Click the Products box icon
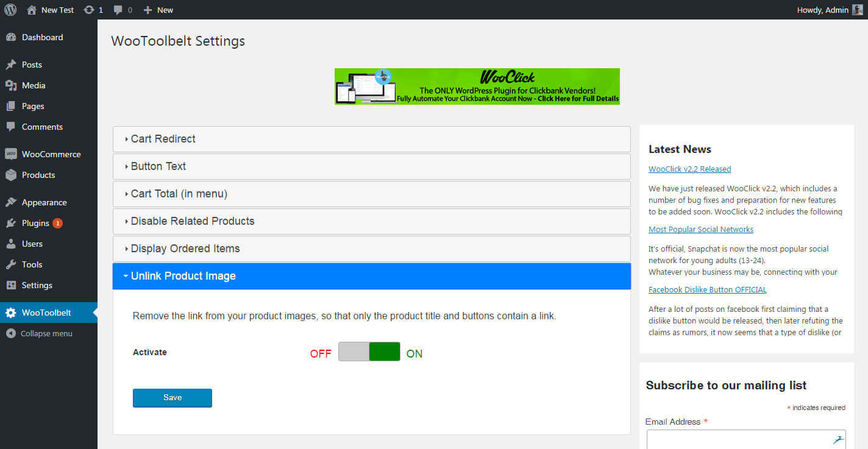The width and height of the screenshot is (868, 449). click(11, 175)
